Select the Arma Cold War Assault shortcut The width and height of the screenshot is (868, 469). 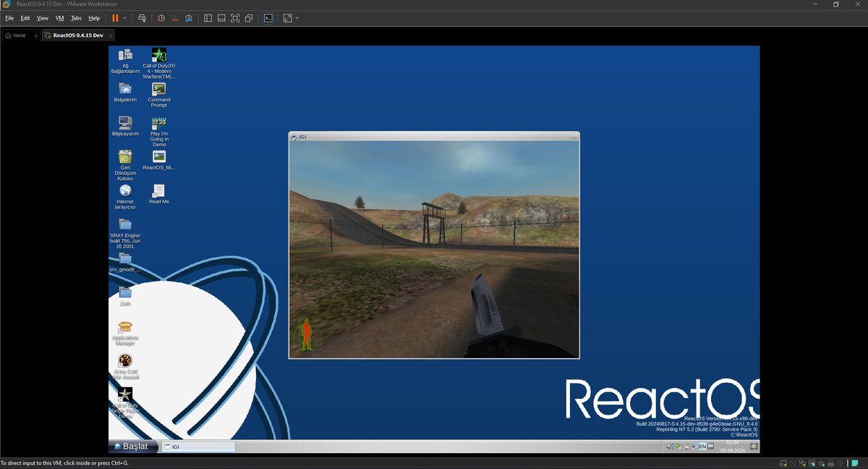pyautogui.click(x=125, y=367)
